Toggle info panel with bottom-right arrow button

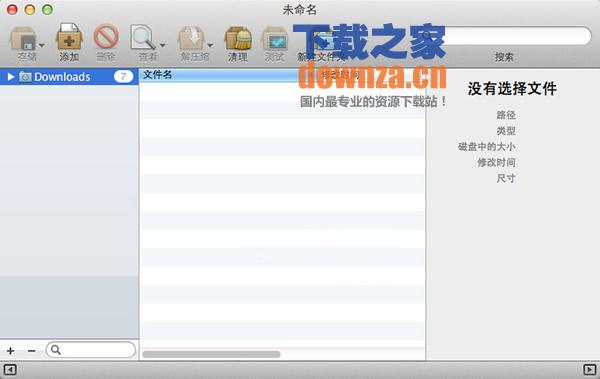click(x=590, y=370)
